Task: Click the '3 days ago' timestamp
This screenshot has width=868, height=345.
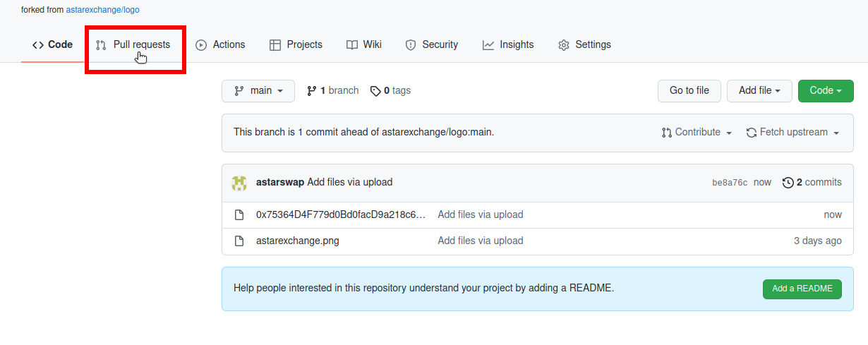Action: coord(818,241)
